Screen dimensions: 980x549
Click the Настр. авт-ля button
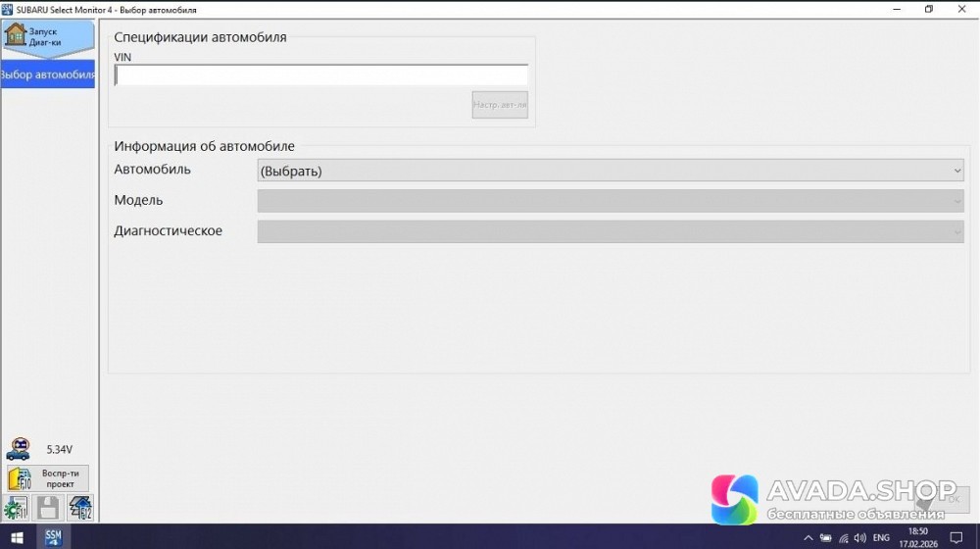tap(500, 104)
